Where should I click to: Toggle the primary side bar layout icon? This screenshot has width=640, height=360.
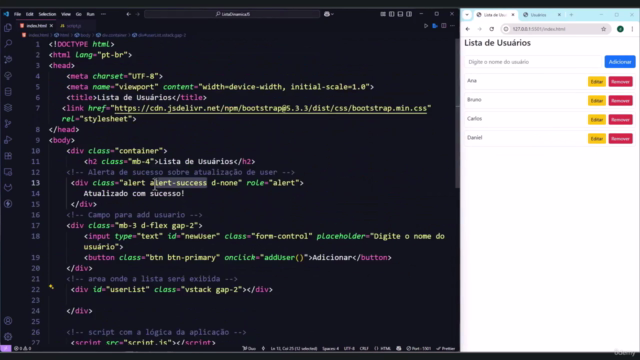tap(391, 14)
